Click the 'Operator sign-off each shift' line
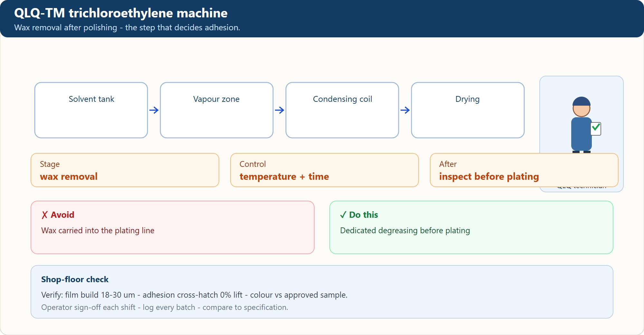 (x=165, y=307)
